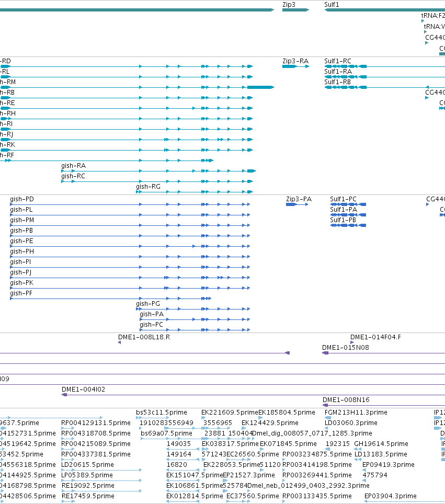Open the bs69a07.5prime EST label
Screen dimensions: 445x504
167,433
